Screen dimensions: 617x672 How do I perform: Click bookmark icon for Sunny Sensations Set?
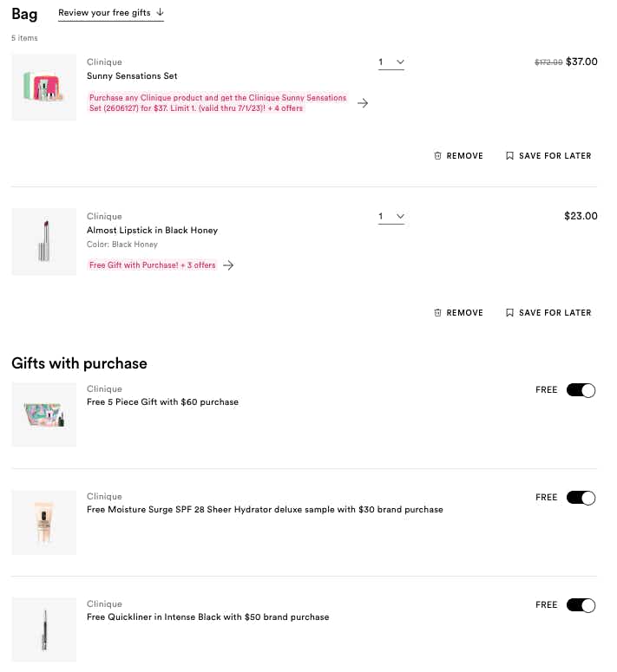(509, 156)
